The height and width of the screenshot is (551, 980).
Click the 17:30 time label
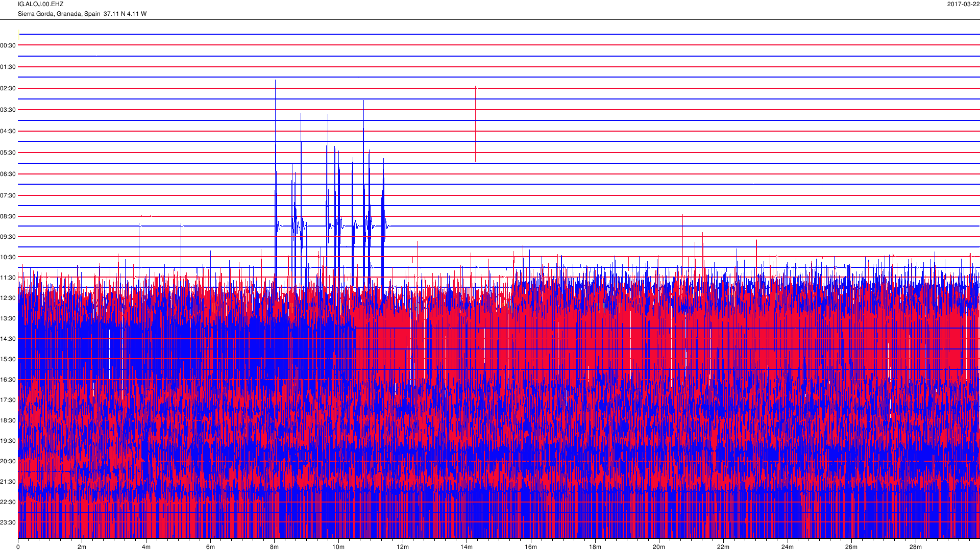(8, 400)
